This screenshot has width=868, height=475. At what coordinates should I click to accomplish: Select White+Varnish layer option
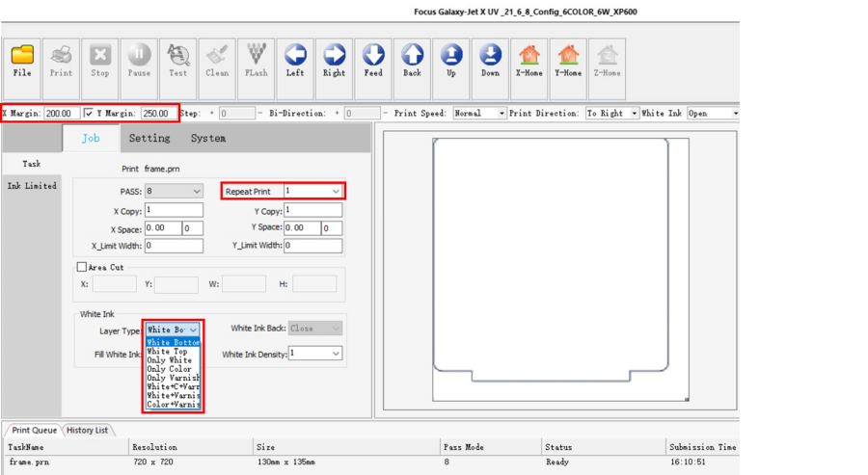[x=173, y=395]
